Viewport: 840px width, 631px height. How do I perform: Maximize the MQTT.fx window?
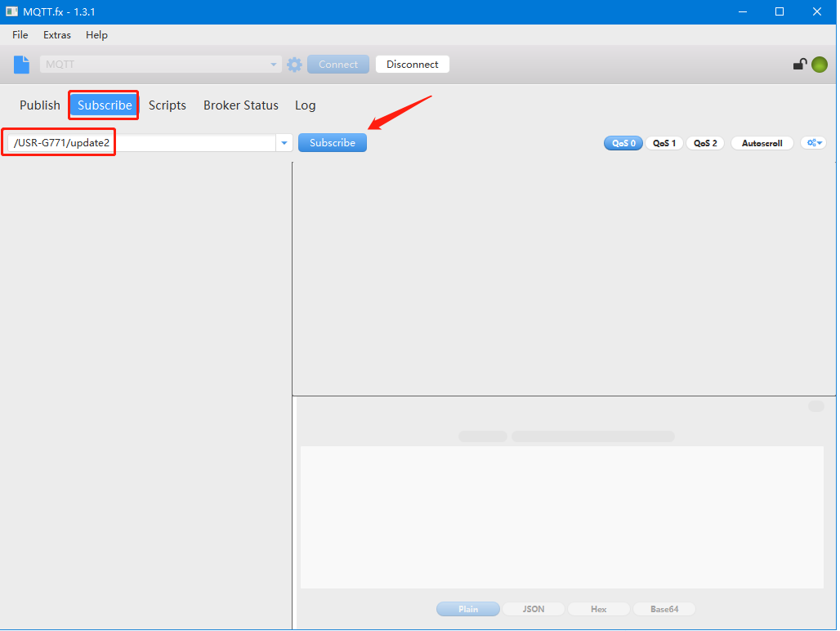point(780,11)
